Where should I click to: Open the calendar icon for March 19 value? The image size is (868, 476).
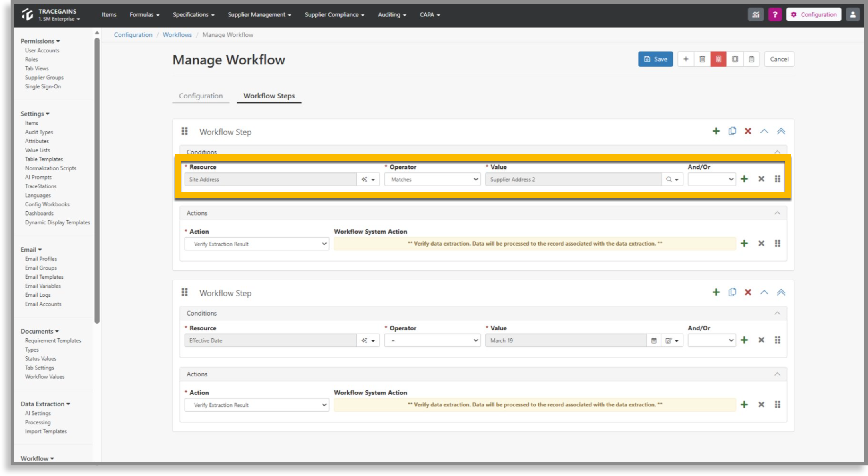point(654,341)
